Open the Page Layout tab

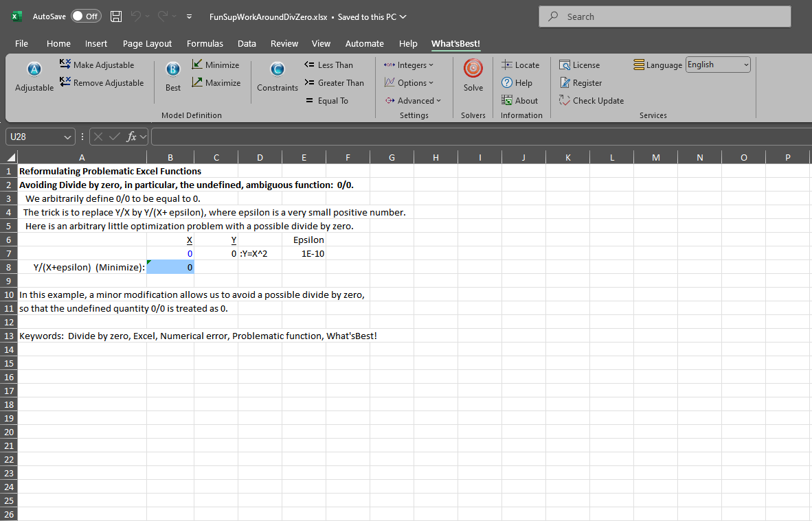click(147, 43)
